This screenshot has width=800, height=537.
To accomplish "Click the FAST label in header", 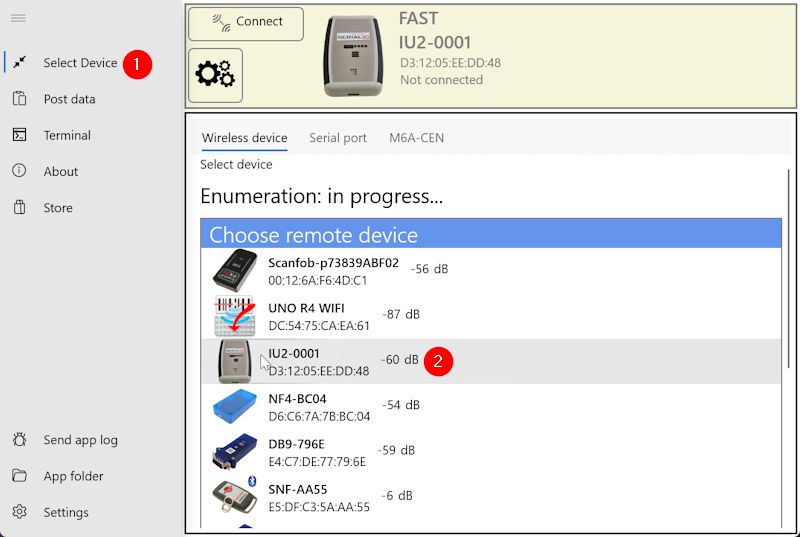I will coord(418,18).
